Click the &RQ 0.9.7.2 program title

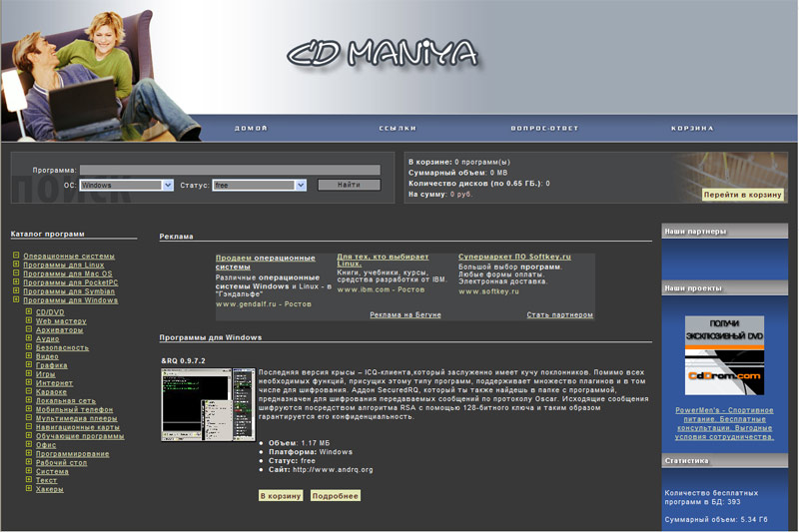point(184,361)
